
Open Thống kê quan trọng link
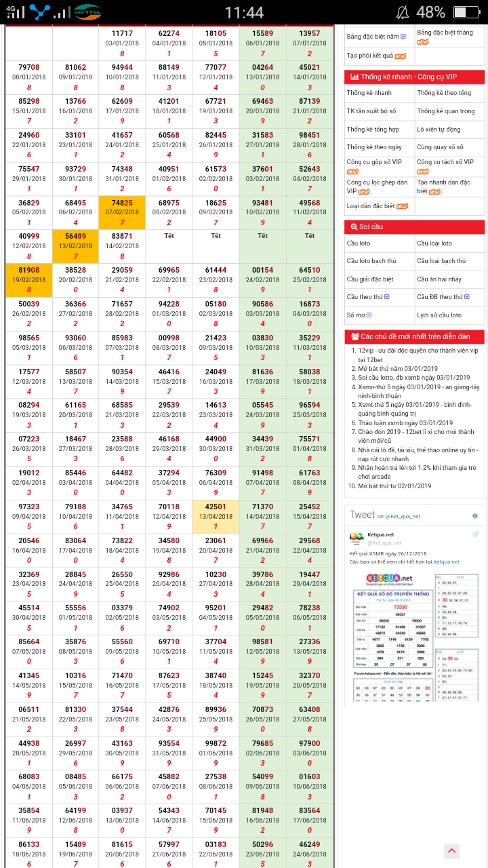(446, 111)
